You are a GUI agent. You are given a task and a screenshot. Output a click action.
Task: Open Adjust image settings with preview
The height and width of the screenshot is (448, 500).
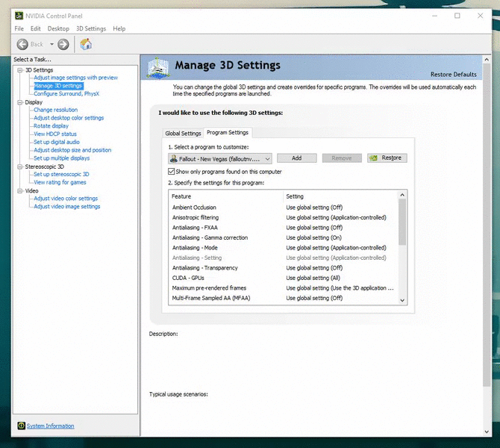76,78
